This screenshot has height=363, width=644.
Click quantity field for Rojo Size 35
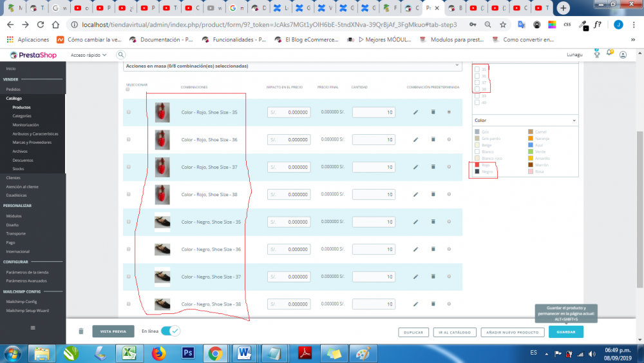coord(374,112)
